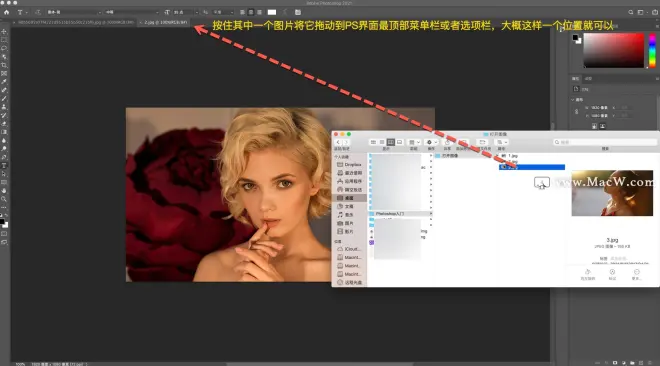Select the Eyedropper tool
The image size is (660, 366).
[4, 82]
